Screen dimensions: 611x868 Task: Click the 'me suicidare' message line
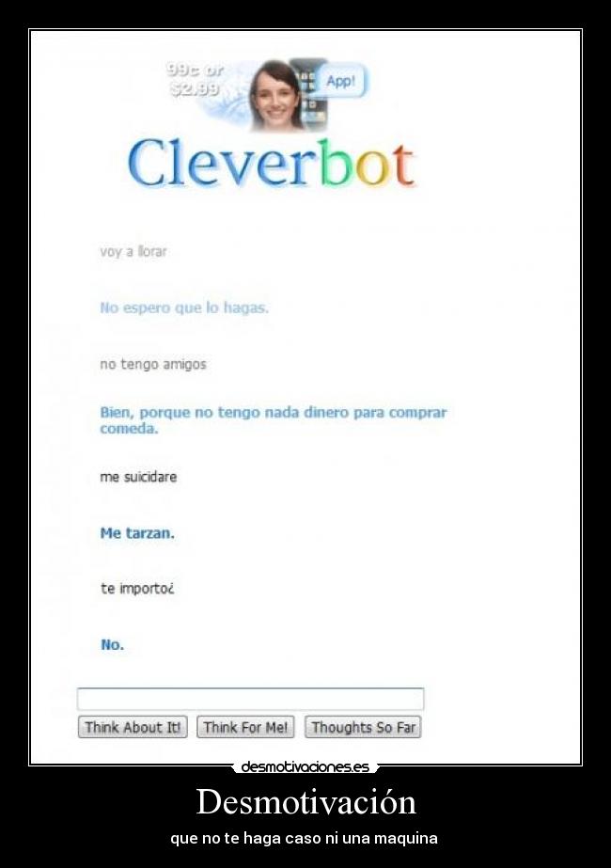138,477
